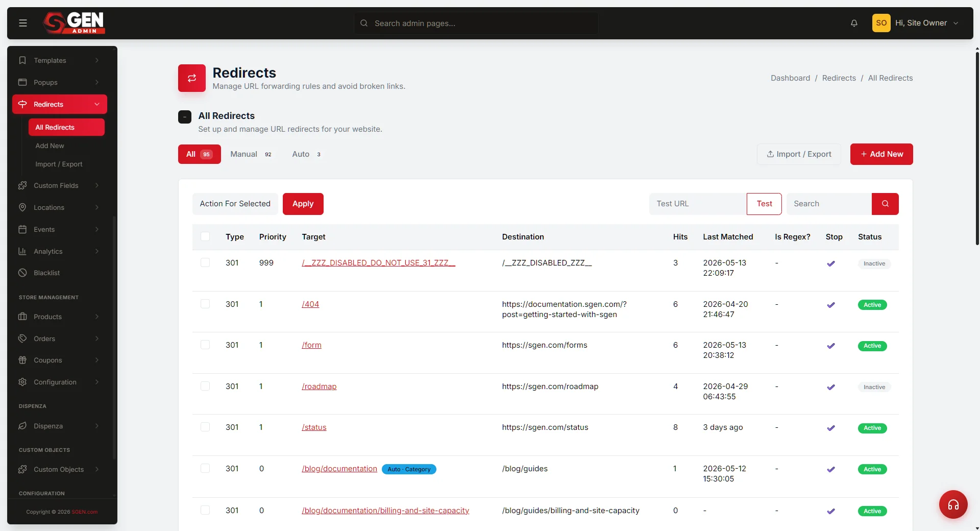
Task: Open the hamburger menu icon
Action: point(23,23)
